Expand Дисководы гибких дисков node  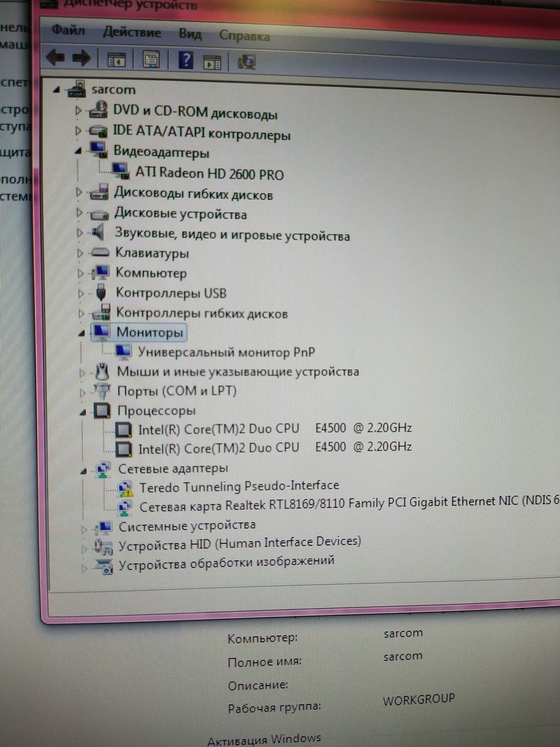click(79, 192)
